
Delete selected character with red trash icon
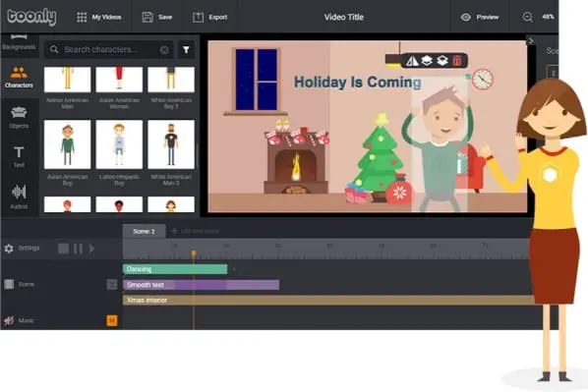(x=457, y=61)
